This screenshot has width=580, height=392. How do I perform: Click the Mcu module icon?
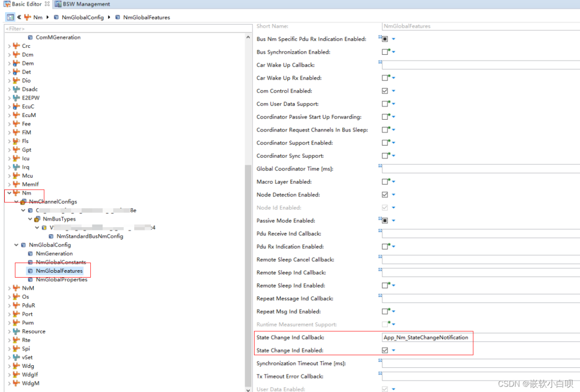pyautogui.click(x=16, y=175)
